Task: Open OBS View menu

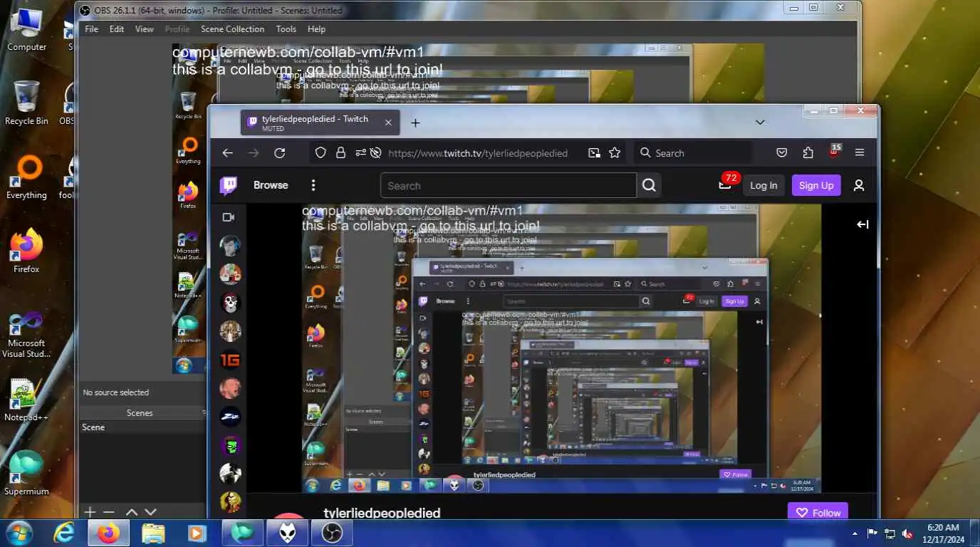Action: coord(145,29)
